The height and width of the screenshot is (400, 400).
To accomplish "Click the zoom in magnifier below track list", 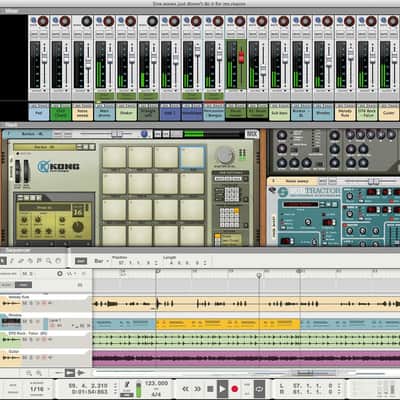I will (39, 373).
